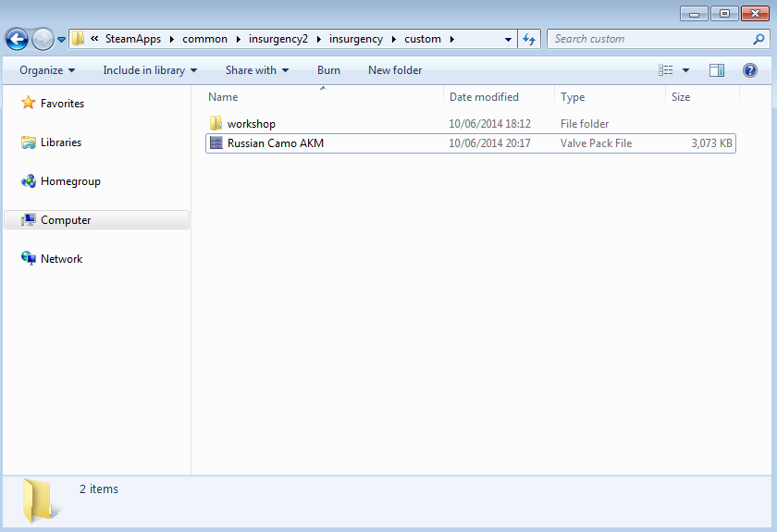This screenshot has height=532, width=777.
Task: Click the 3,073 KB size cell
Action: click(x=711, y=143)
